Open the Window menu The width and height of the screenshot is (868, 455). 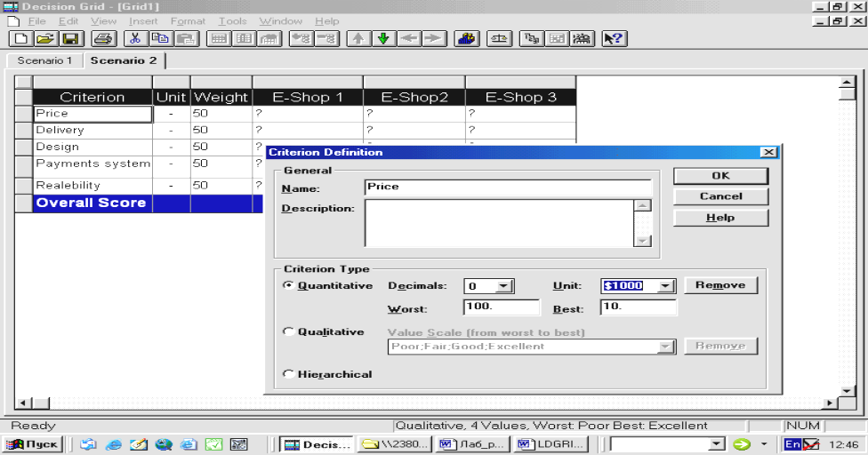[281, 21]
